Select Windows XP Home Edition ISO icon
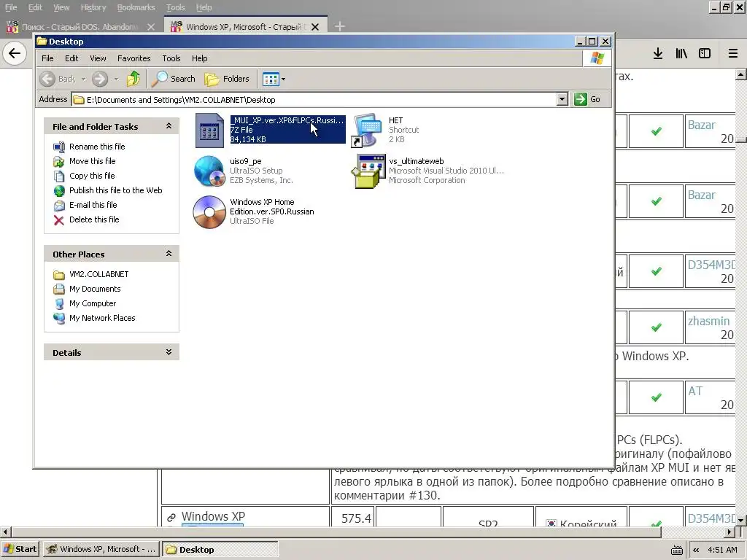 (209, 212)
